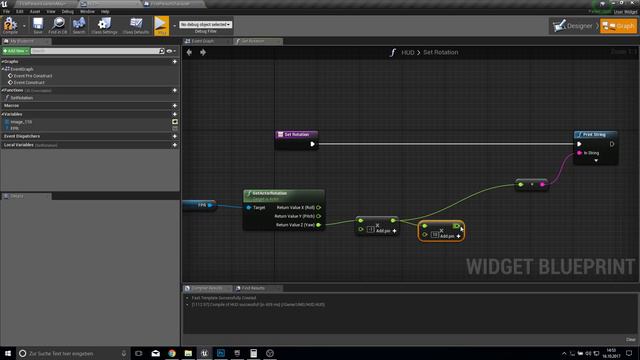Open the debug object selection dropdown
640x360 pixels.
[205, 24]
